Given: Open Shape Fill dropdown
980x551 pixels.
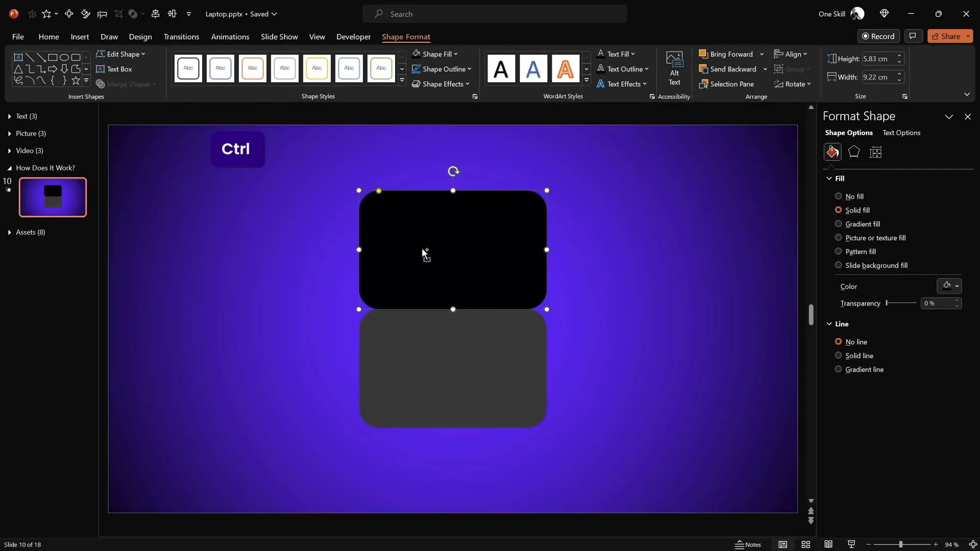Looking at the screenshot, I should click(x=435, y=54).
